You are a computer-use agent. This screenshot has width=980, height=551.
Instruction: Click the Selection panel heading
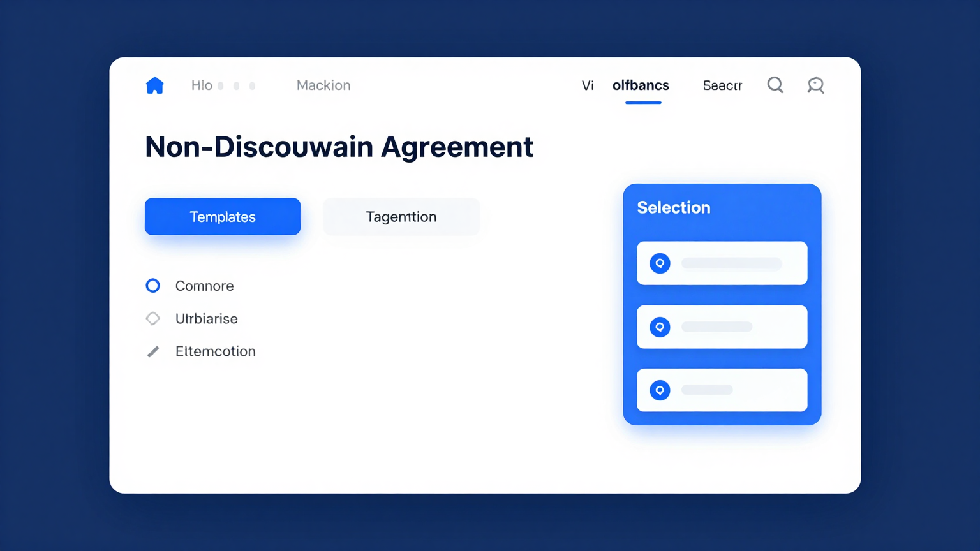pyautogui.click(x=674, y=208)
